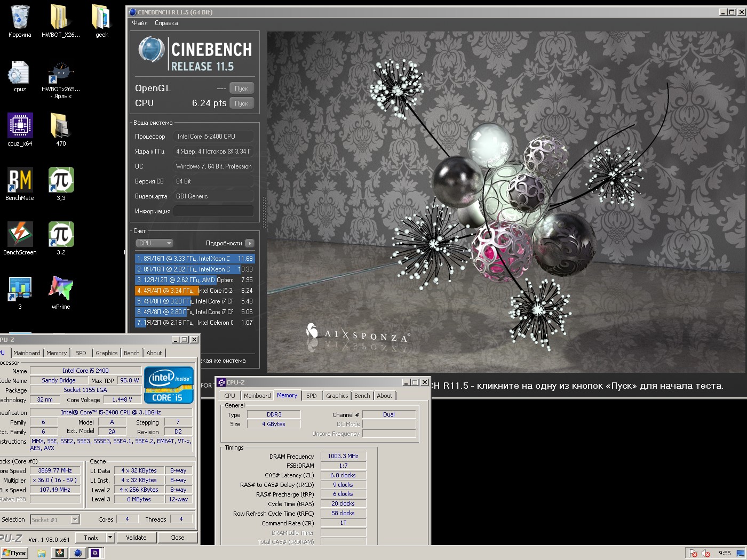
Task: Run the OpenGL test with Пуск button
Action: pos(242,89)
